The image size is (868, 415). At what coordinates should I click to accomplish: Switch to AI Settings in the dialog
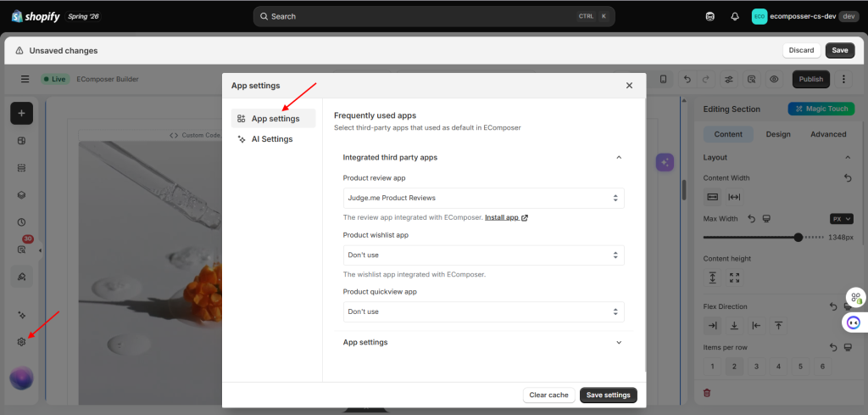(274, 139)
